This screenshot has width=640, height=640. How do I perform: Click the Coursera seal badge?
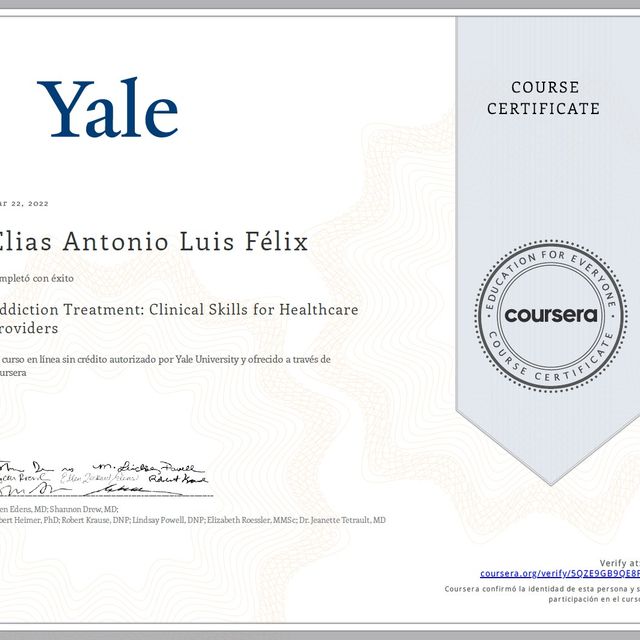tap(551, 316)
